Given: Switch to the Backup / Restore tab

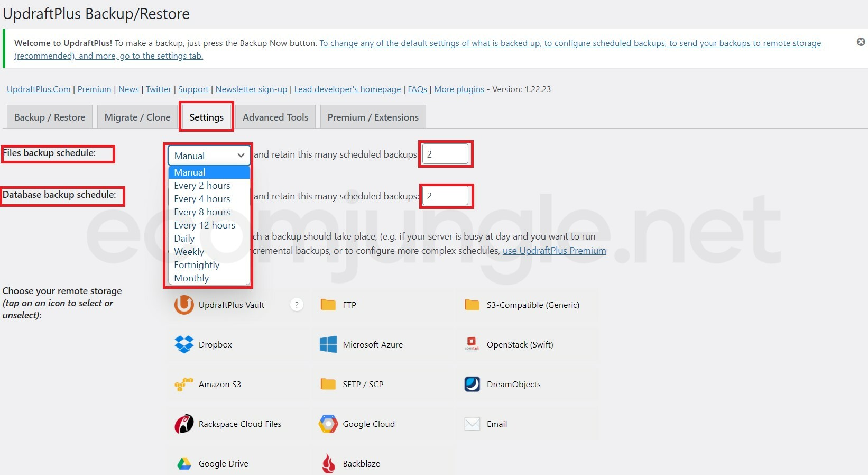Looking at the screenshot, I should 50,117.
